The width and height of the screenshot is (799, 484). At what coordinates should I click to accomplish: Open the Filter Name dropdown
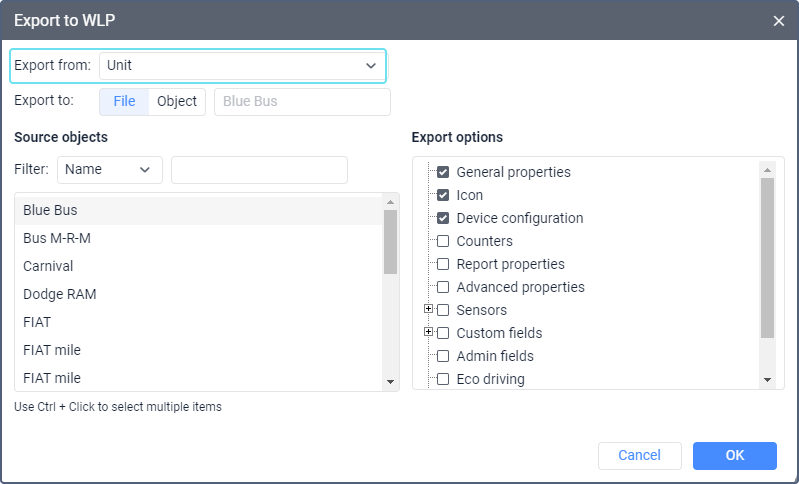tap(110, 170)
